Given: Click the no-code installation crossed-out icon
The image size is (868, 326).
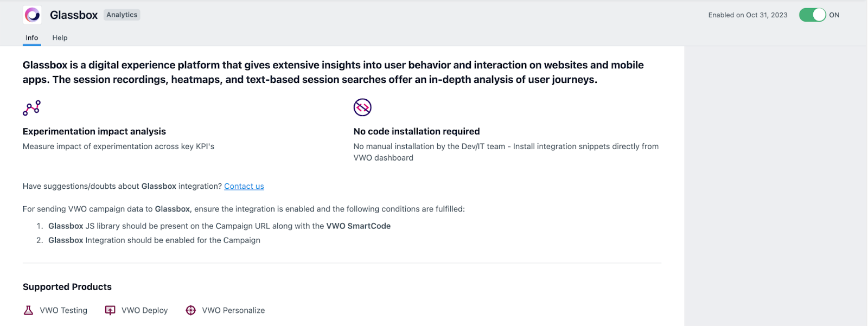Looking at the screenshot, I should click(362, 107).
